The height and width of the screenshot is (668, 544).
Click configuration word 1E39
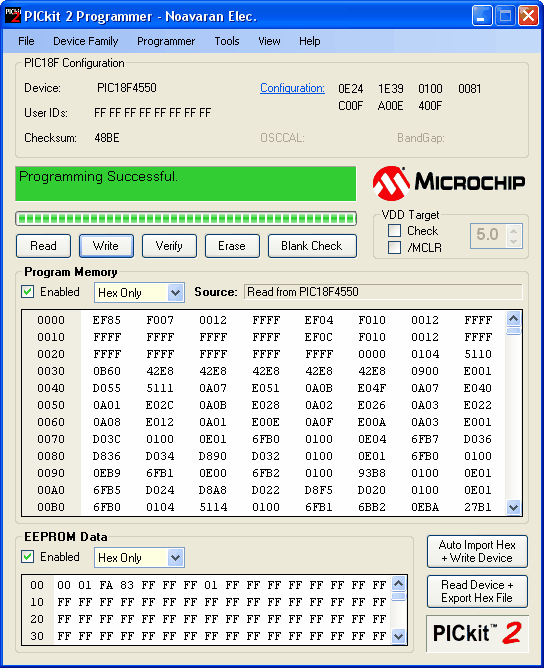pos(391,89)
